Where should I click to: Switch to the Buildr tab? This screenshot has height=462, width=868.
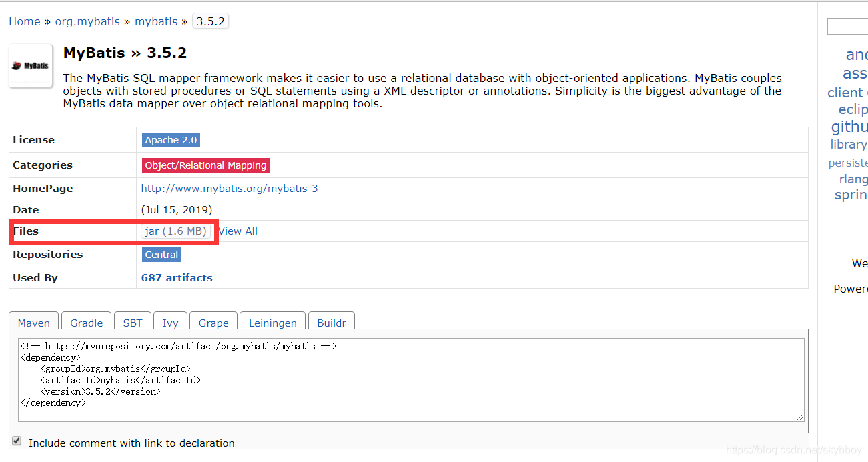332,321
